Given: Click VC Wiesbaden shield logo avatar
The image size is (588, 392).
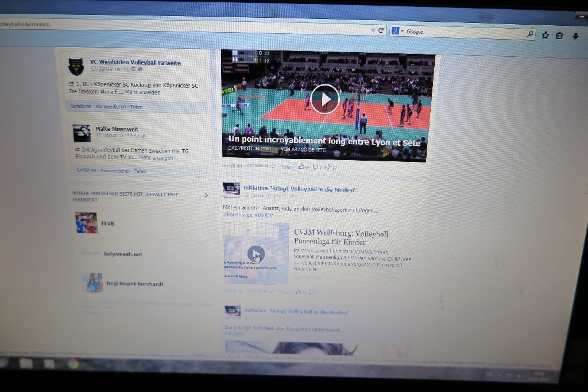Looking at the screenshot, I should tap(76, 67).
